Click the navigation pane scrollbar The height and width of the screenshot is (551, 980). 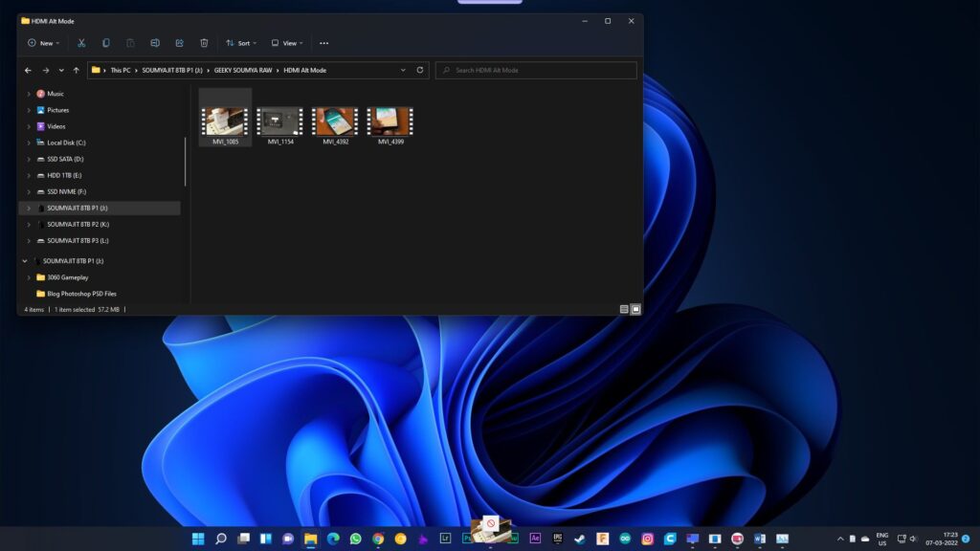(185, 163)
